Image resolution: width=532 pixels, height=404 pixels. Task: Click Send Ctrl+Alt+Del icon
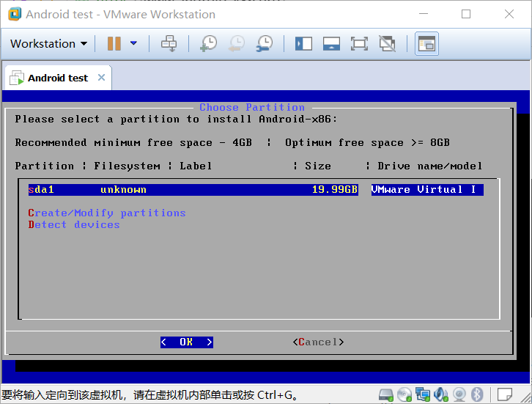(169, 44)
